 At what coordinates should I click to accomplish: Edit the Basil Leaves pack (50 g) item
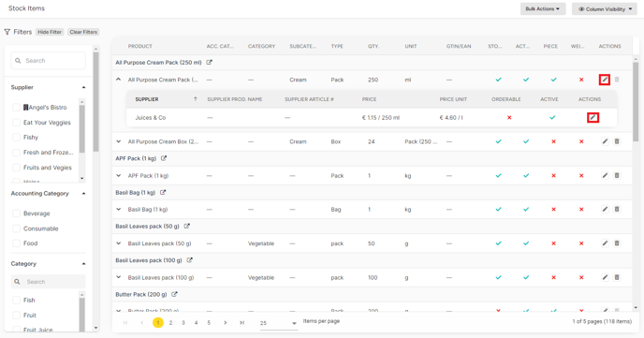click(x=605, y=243)
